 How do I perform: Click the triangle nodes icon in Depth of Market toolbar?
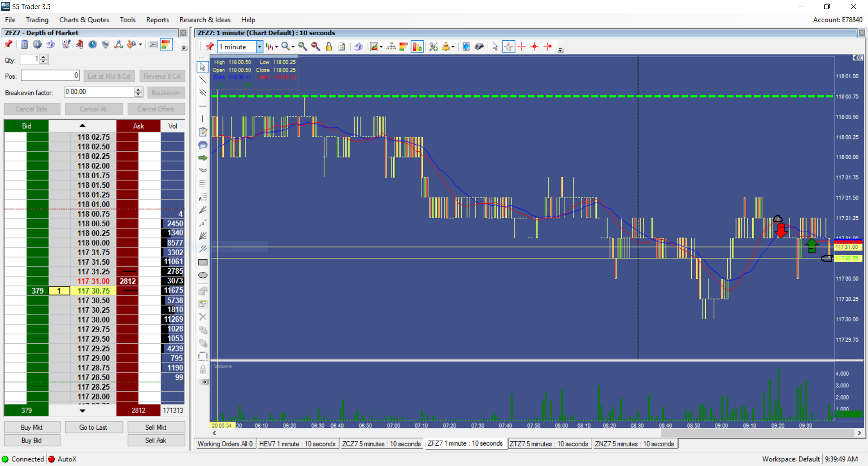(x=119, y=44)
